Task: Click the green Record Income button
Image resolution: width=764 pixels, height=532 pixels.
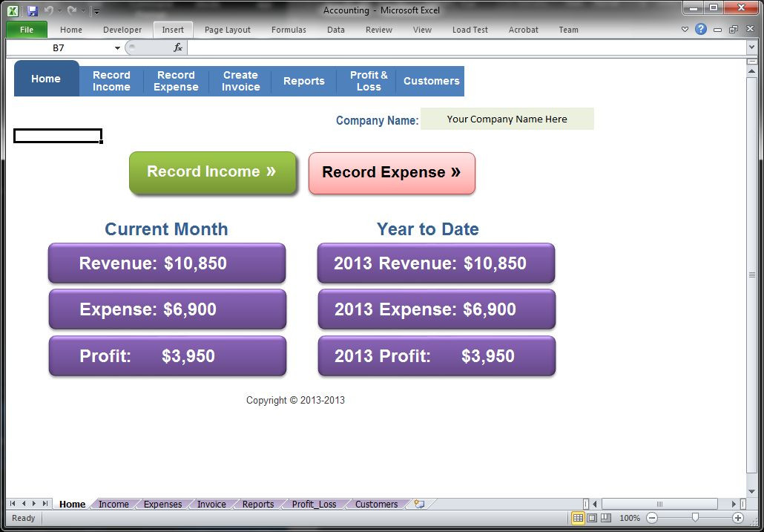Action: click(212, 172)
